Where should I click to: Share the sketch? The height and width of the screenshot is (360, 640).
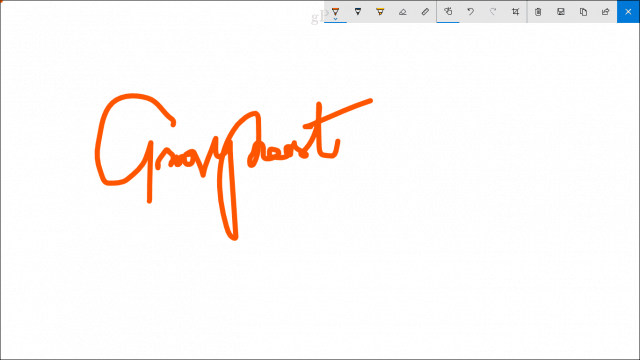pyautogui.click(x=605, y=12)
